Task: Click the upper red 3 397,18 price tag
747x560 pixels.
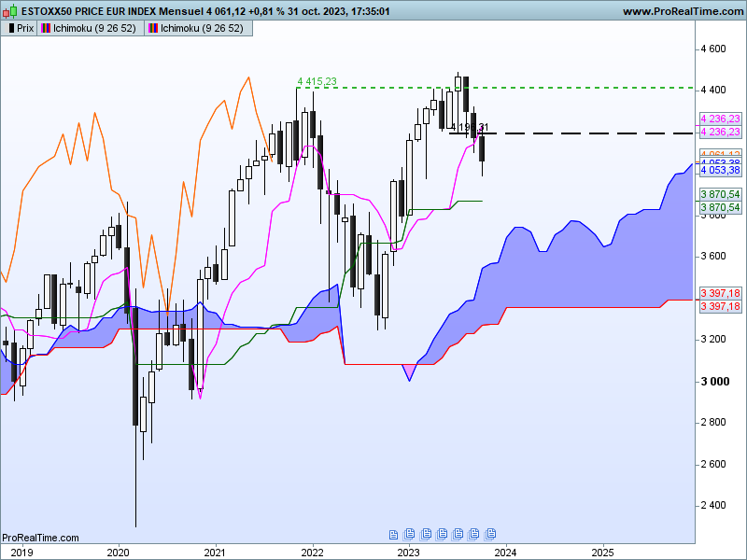Action: coord(720,293)
